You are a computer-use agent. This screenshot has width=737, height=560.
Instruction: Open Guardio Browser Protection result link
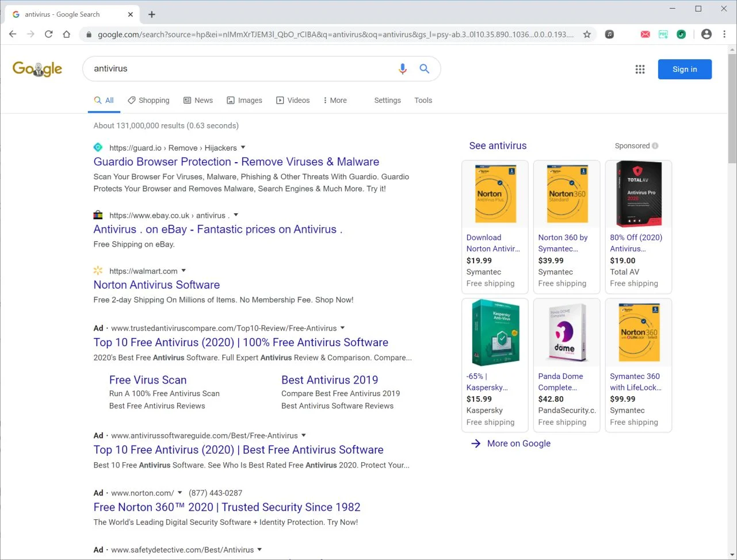(236, 162)
